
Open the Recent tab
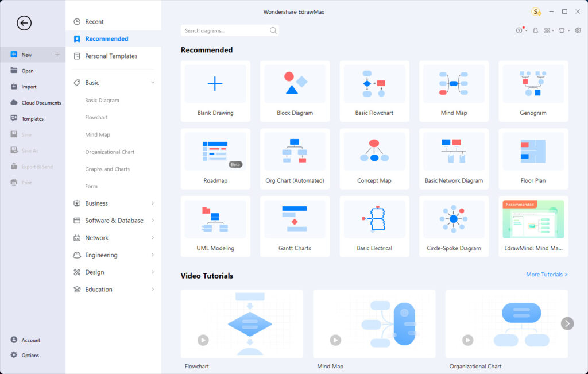tap(113, 22)
